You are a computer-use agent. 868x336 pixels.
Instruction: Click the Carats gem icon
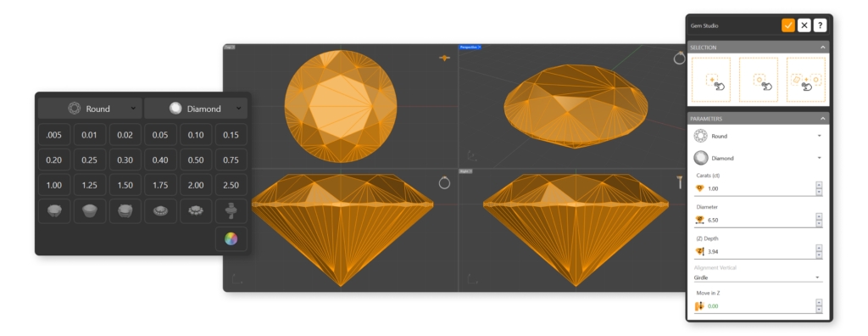699,188
